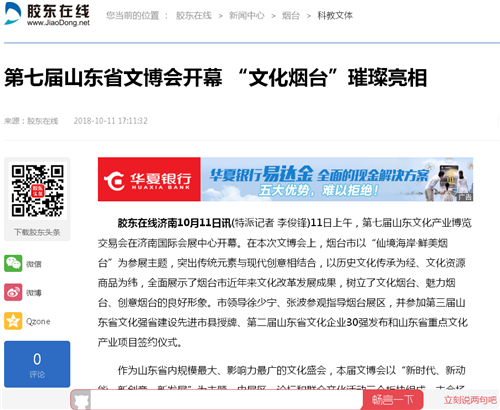The image size is (500, 410).
Task: Share article via Weibo icon
Action: click(x=13, y=292)
